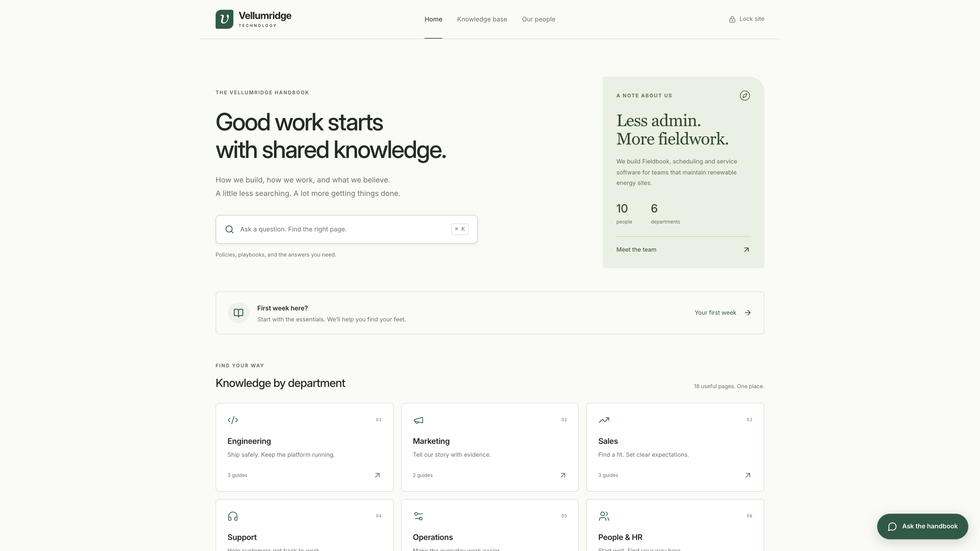This screenshot has width=980, height=551.
Task: Click the First week here? heading
Action: coord(282,308)
